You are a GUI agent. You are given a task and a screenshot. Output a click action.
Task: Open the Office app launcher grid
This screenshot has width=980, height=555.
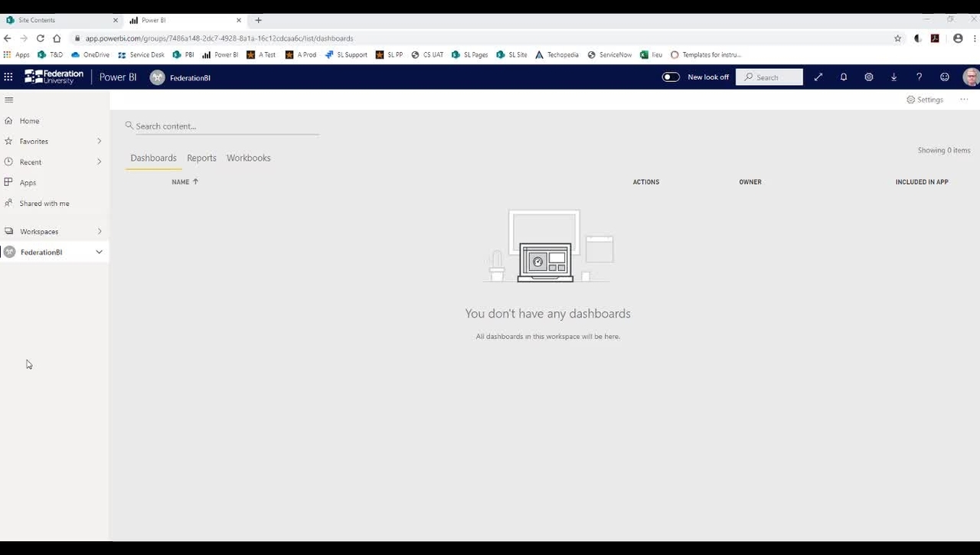8,77
